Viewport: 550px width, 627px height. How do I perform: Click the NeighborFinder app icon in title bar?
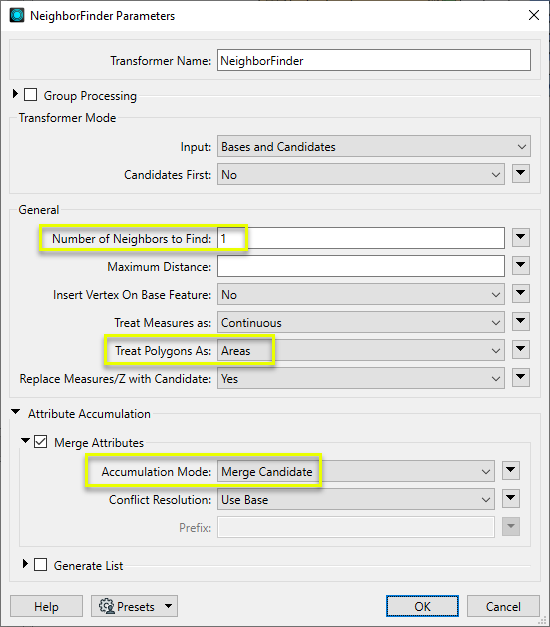coord(17,16)
